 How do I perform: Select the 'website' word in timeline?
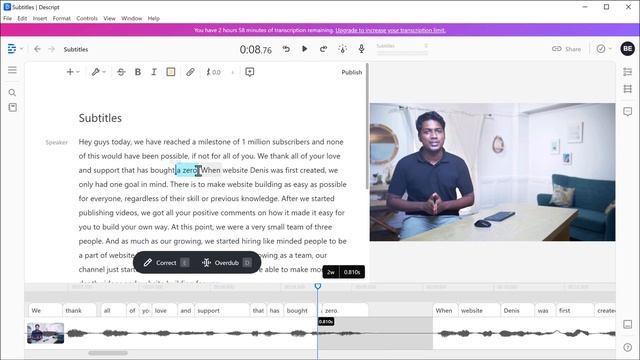[x=479, y=311]
